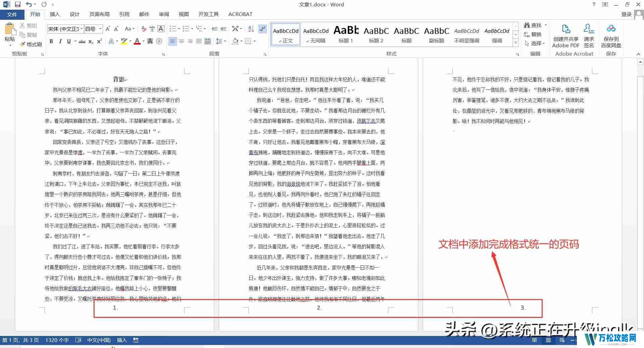The image size is (644, 348).
Task: Toggle subscript formatting
Action: tap(91, 41)
